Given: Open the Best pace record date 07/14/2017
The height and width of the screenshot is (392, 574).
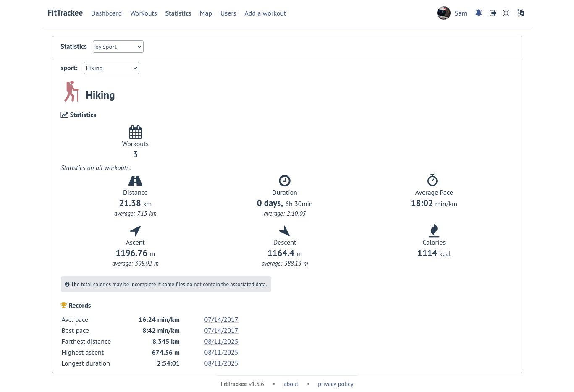Looking at the screenshot, I should [x=221, y=331].
